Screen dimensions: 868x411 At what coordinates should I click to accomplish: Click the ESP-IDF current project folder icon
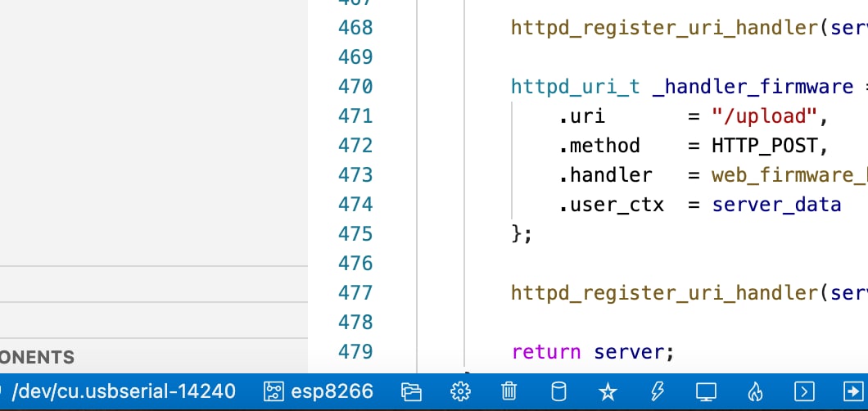tap(411, 391)
